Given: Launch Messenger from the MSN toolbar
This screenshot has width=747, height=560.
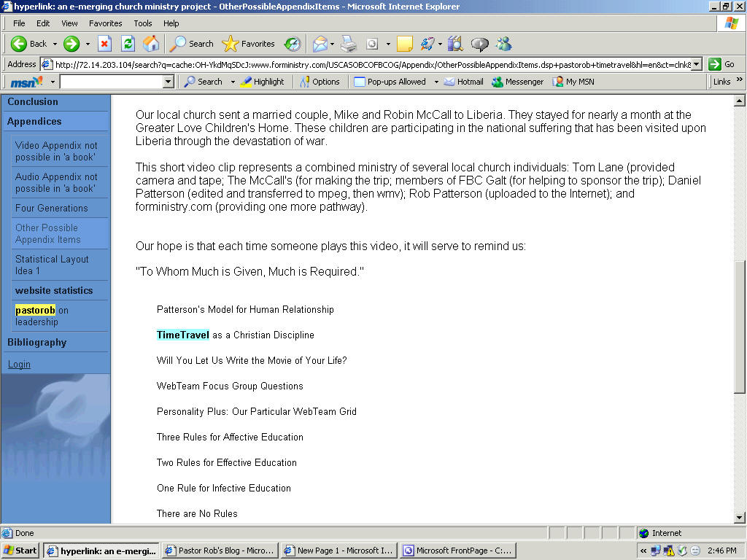Looking at the screenshot, I should click(517, 82).
